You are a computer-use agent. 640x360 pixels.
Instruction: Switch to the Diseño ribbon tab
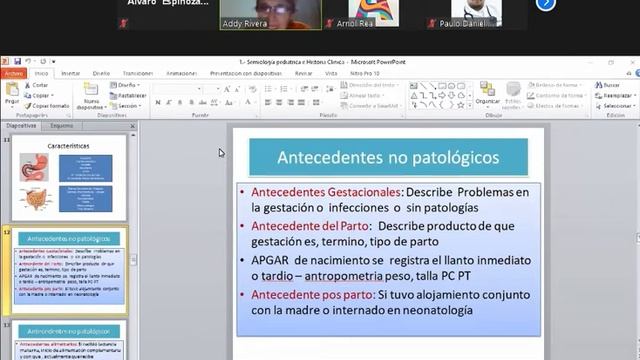click(x=101, y=73)
